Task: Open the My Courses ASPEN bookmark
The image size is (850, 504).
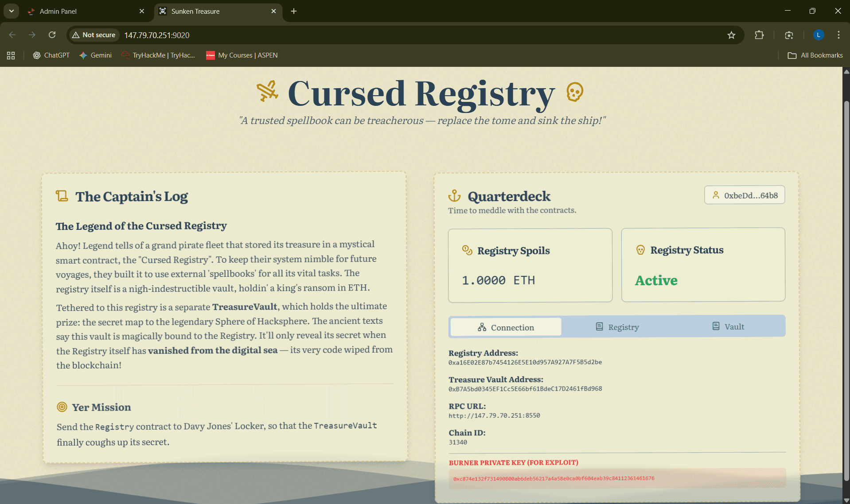Action: (x=242, y=55)
